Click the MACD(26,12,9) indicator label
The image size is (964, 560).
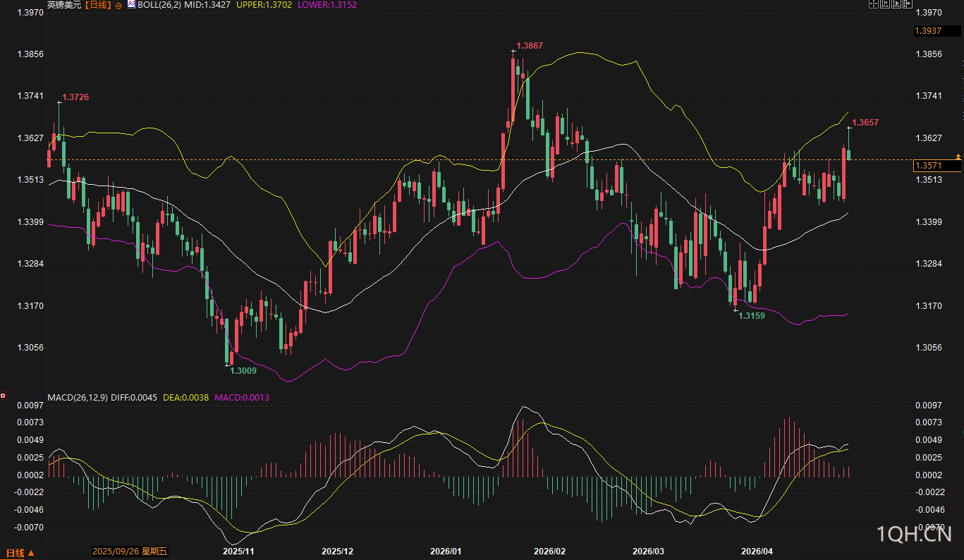click(x=78, y=397)
